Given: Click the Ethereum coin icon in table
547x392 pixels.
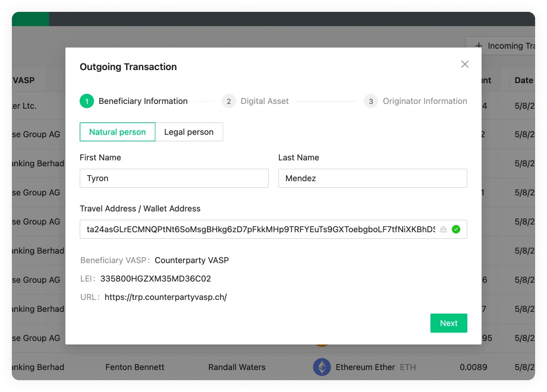Looking at the screenshot, I should point(322,367).
